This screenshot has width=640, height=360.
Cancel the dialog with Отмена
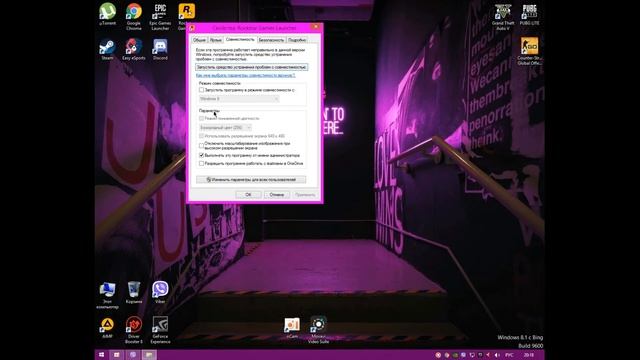(x=277, y=195)
